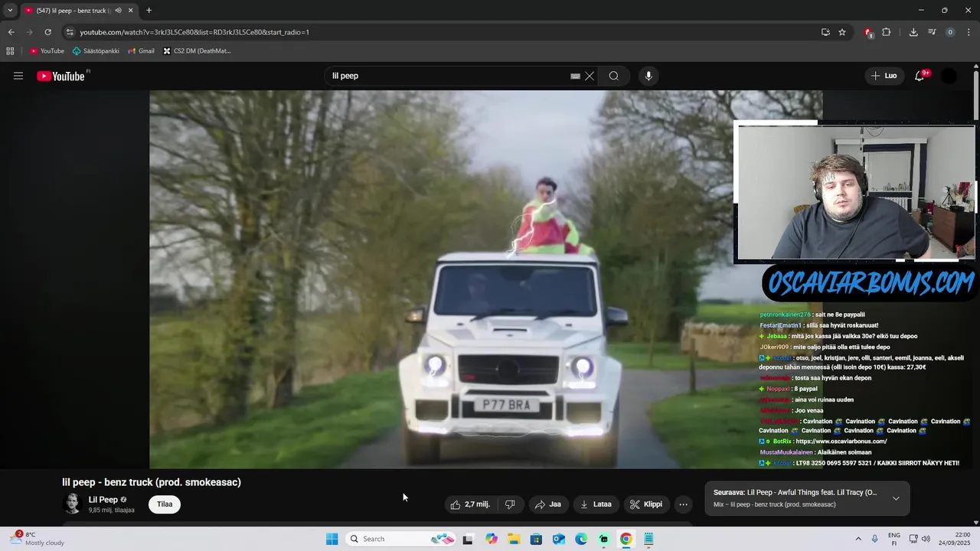This screenshot has width=980, height=551.
Task: Open Chrome downloads tray
Action: (913, 32)
